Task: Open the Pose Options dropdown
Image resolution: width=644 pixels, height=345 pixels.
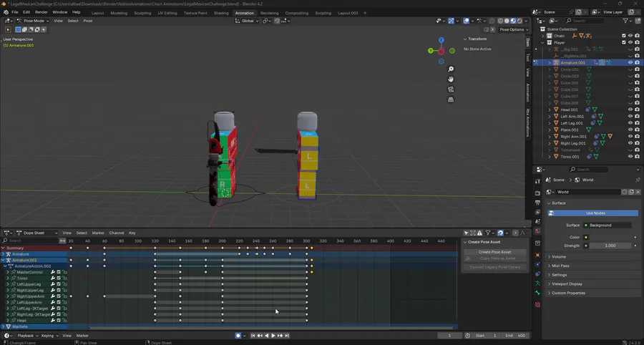Action: point(514,29)
